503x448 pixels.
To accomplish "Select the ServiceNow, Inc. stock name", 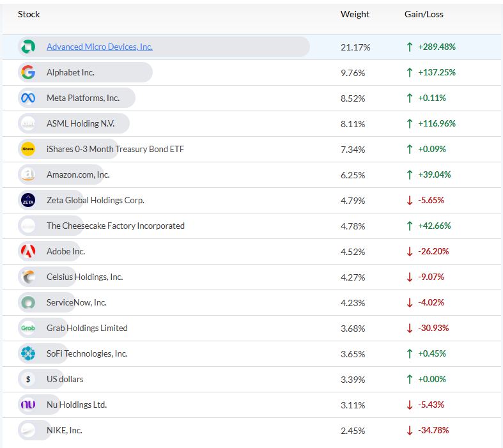I will 77,302.
